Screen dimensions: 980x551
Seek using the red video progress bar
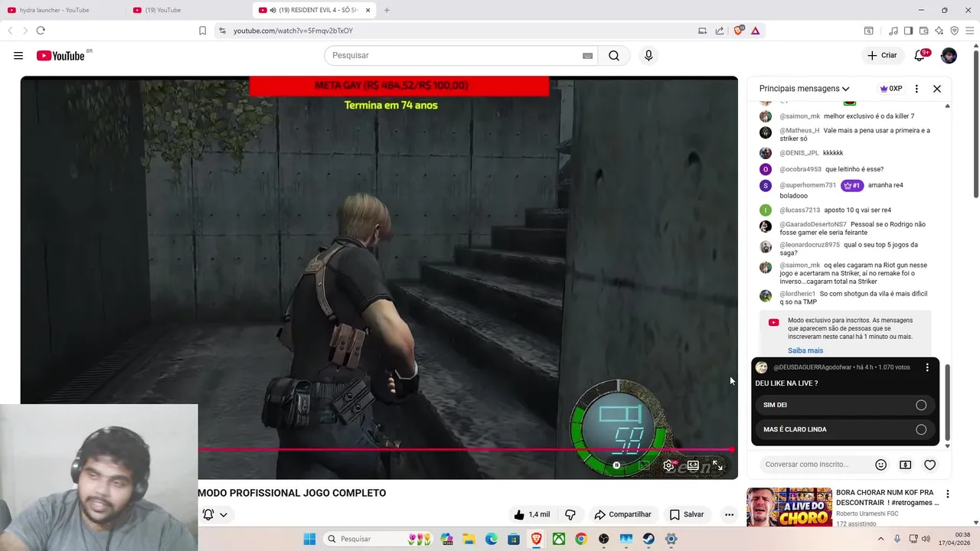pyautogui.click(x=466, y=449)
